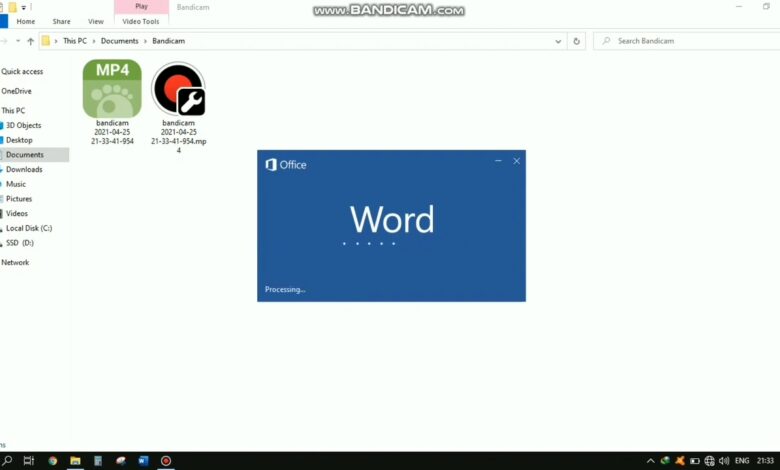Select the green MP4 bandicam file
780x470 pixels.
tap(112, 89)
